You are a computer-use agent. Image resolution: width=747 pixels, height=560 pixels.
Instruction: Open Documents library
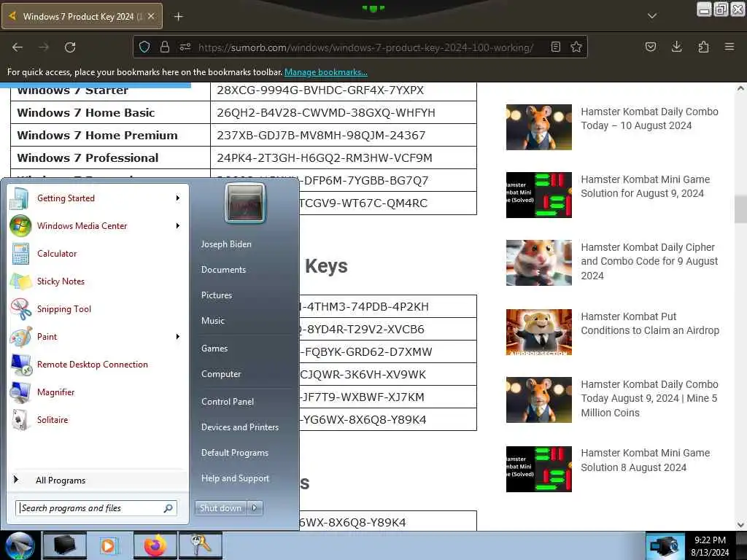pos(223,270)
